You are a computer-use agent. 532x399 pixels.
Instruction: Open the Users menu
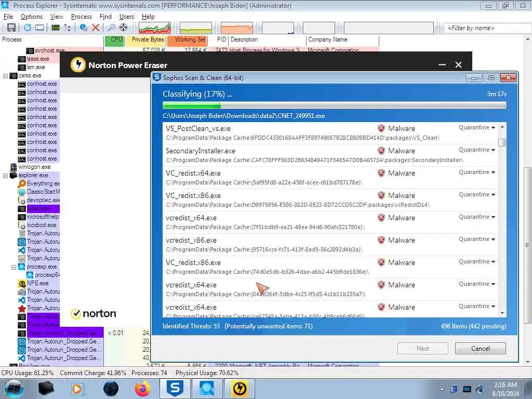127,17
